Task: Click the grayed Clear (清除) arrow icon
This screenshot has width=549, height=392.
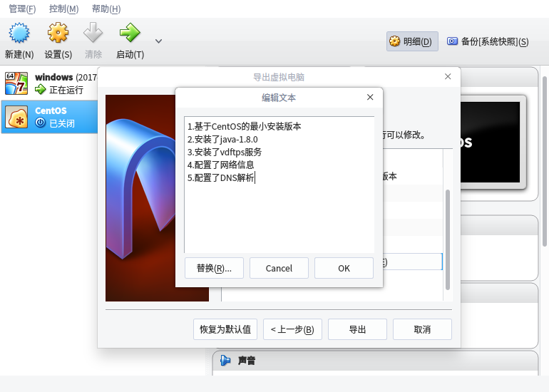Action: tap(93, 33)
